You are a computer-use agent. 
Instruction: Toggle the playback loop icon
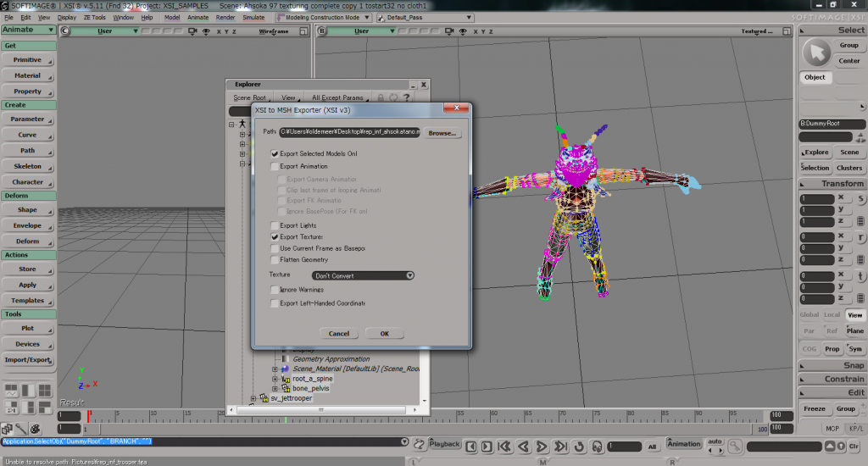[580, 446]
